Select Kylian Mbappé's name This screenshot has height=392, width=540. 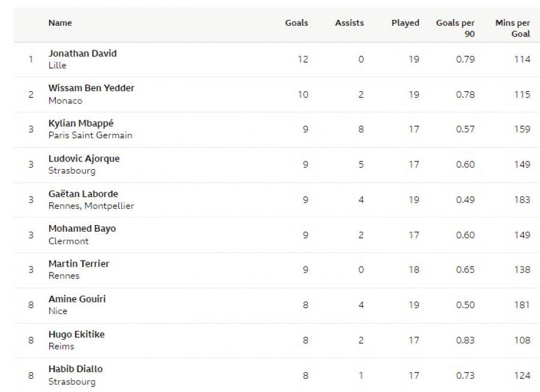pos(81,123)
